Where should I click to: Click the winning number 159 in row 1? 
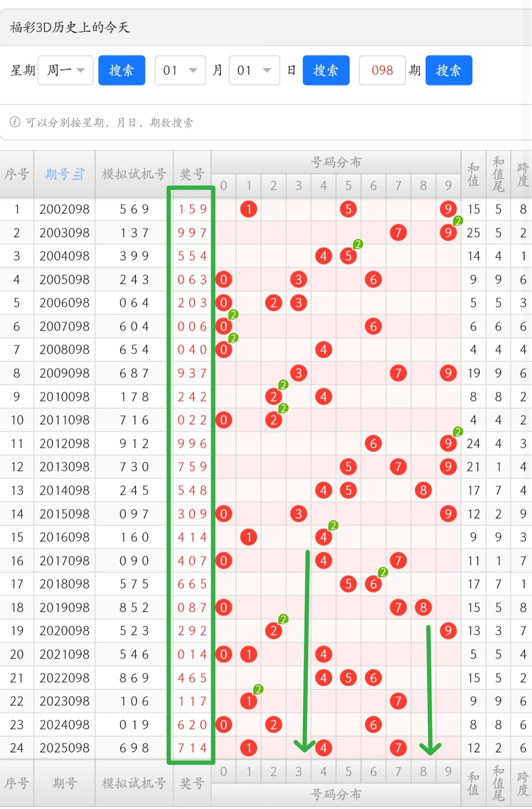pyautogui.click(x=192, y=209)
